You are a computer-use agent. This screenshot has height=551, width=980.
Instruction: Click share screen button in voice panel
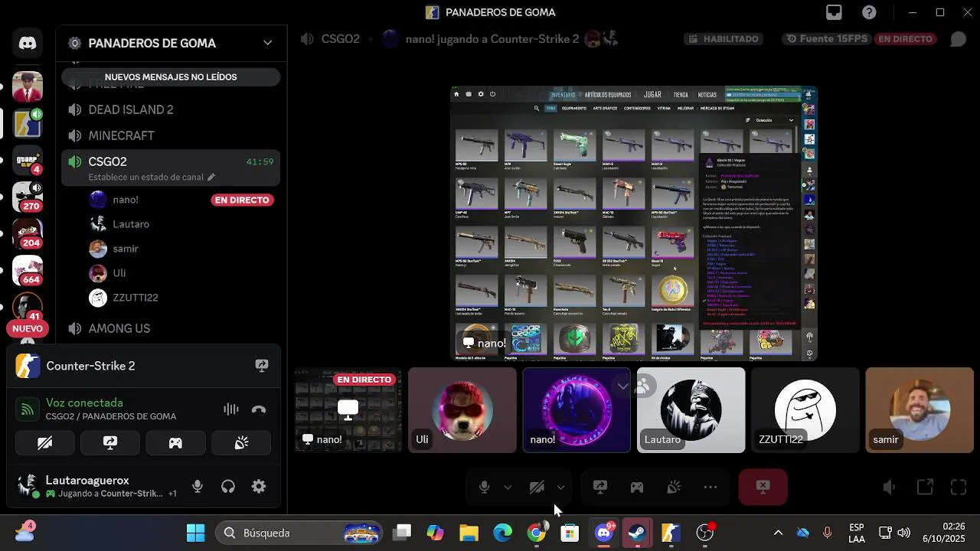110,443
